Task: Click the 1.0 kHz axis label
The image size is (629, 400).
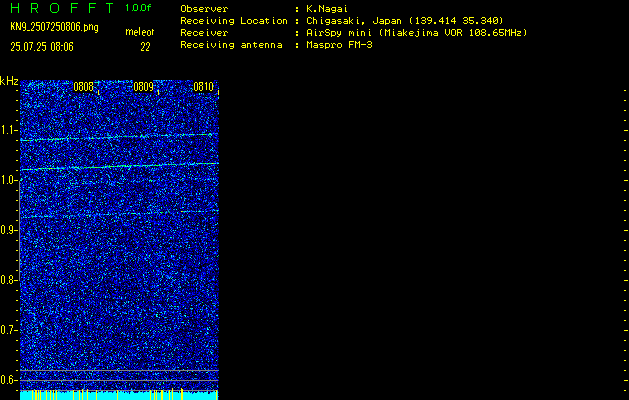Action: tap(7, 180)
